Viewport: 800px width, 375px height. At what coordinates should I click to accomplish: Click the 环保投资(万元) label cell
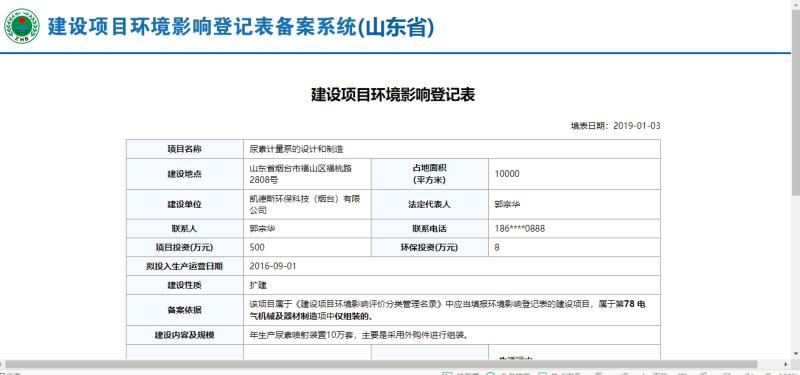(x=430, y=247)
